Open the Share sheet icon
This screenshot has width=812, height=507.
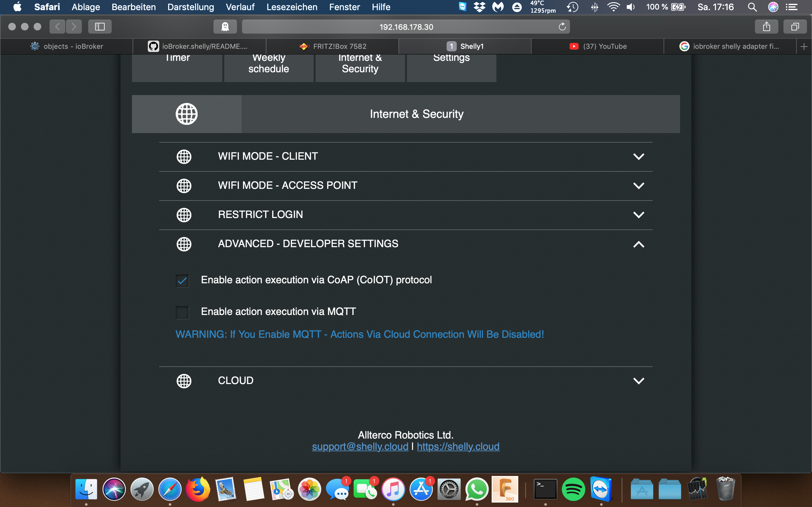766,27
